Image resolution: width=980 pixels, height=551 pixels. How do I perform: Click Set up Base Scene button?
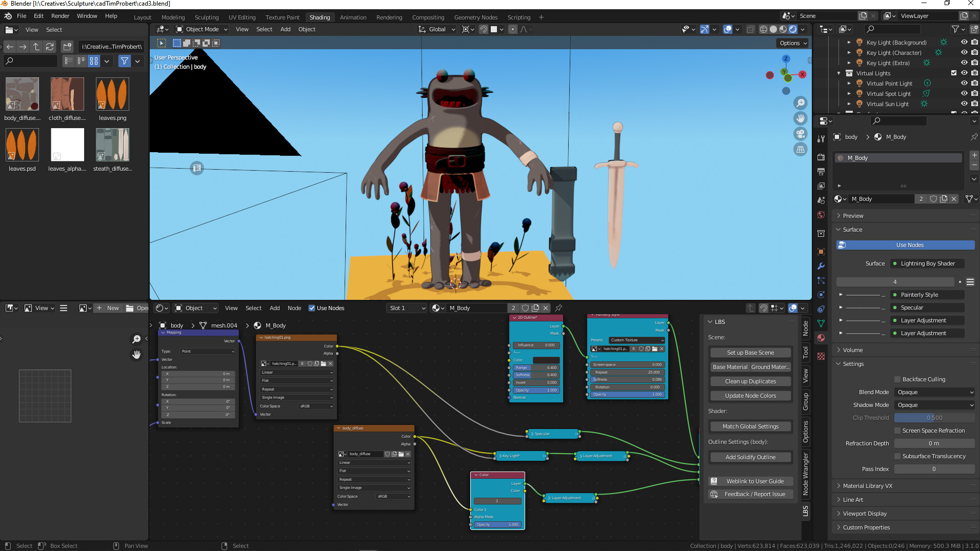[x=750, y=353]
